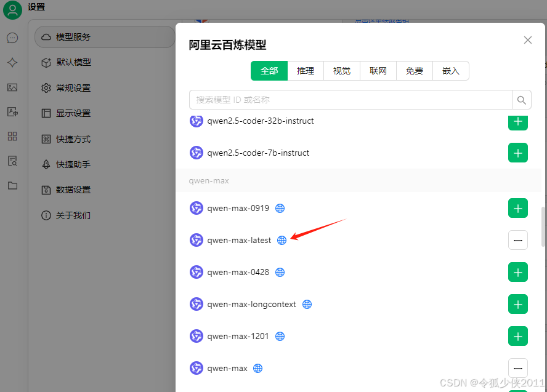Open the user avatar profile
The height and width of the screenshot is (392, 547).
coord(12,10)
